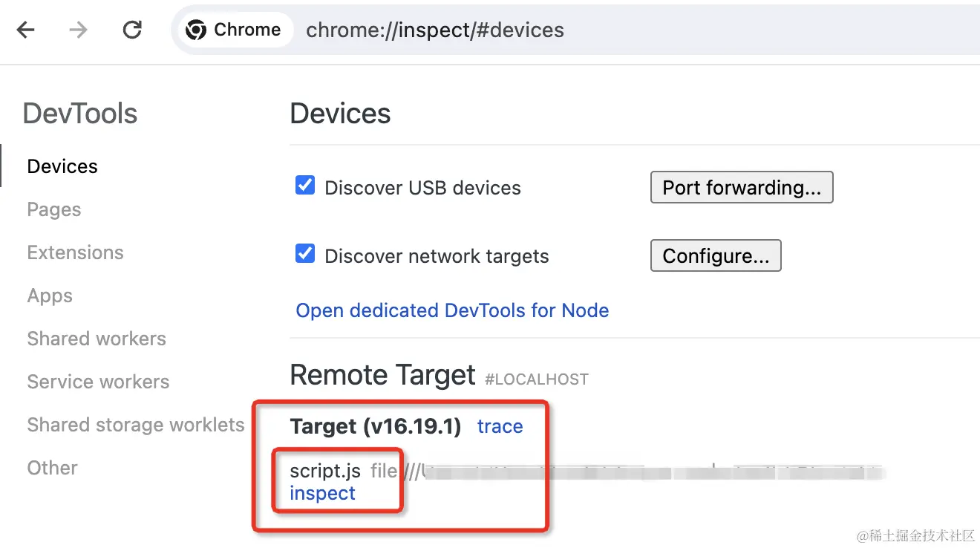Screen dimensions: 980x548
Task: Open the Extensions section
Action: 75,252
